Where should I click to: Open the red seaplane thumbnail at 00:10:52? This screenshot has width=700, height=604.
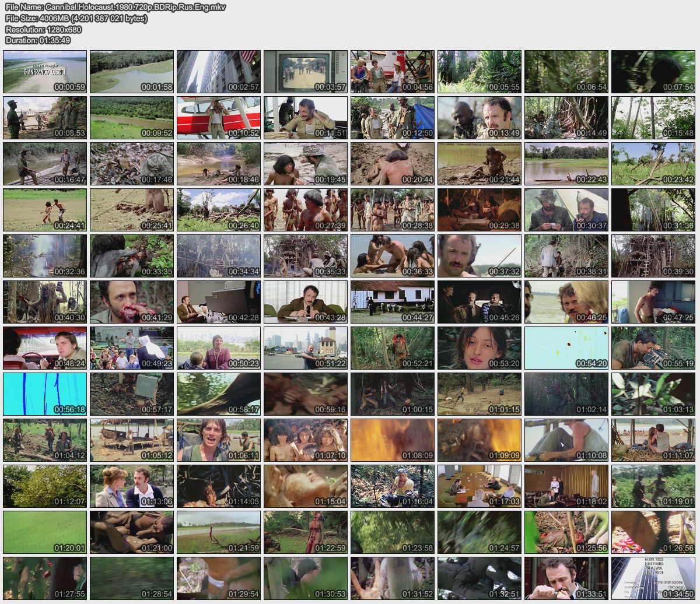219,118
